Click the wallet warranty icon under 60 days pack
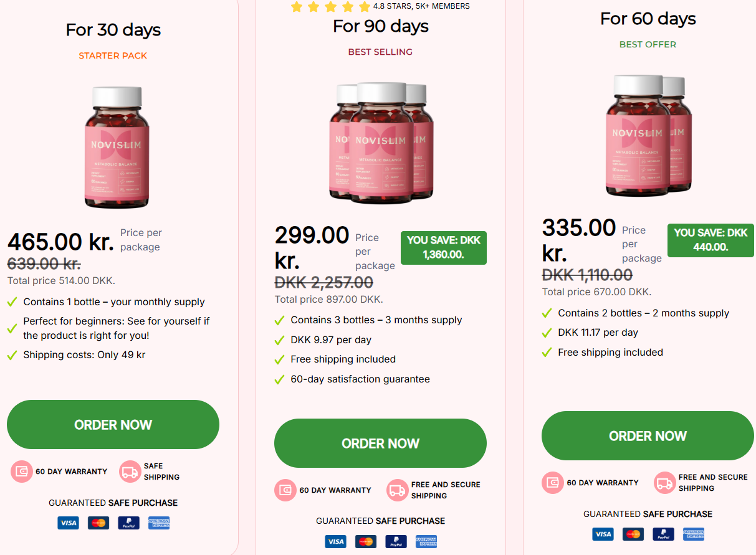The height and width of the screenshot is (555, 756). click(553, 483)
